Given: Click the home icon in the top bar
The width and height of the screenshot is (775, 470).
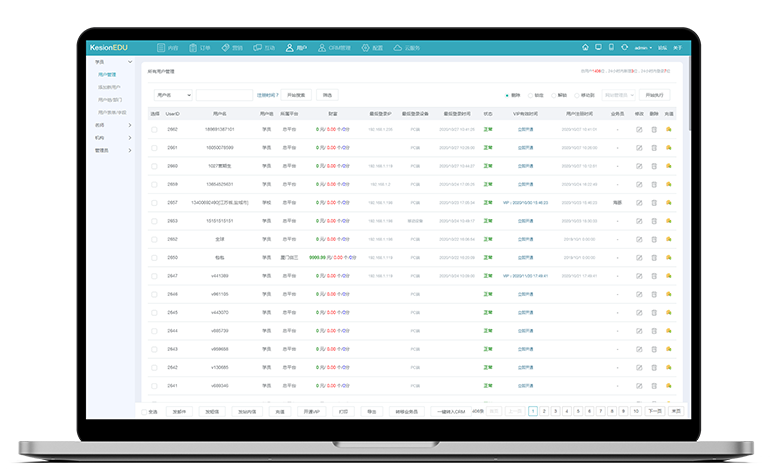Looking at the screenshot, I should coord(585,47).
